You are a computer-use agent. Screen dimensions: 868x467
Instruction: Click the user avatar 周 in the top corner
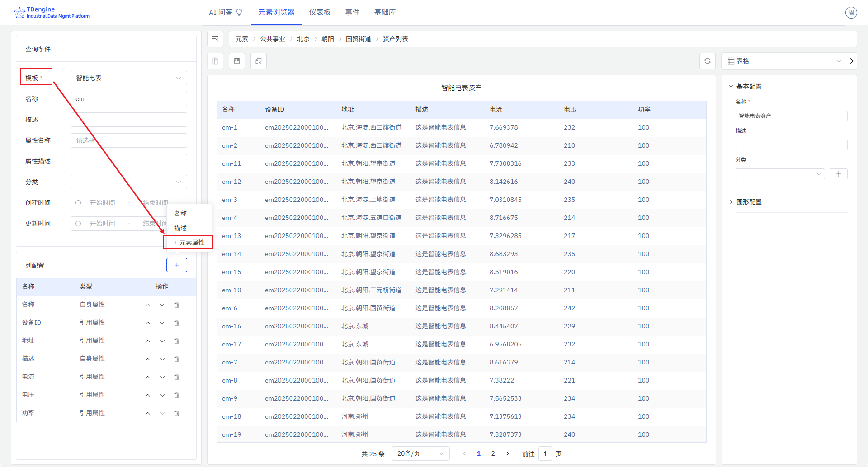click(x=851, y=12)
